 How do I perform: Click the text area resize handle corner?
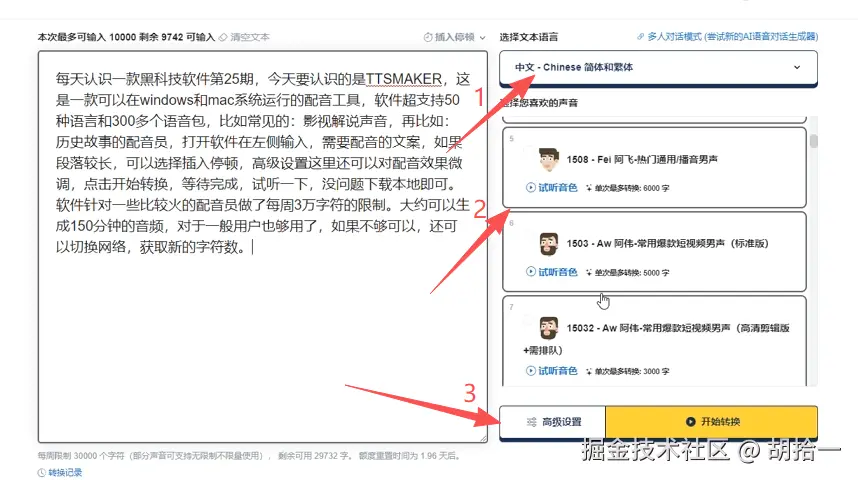(x=484, y=438)
